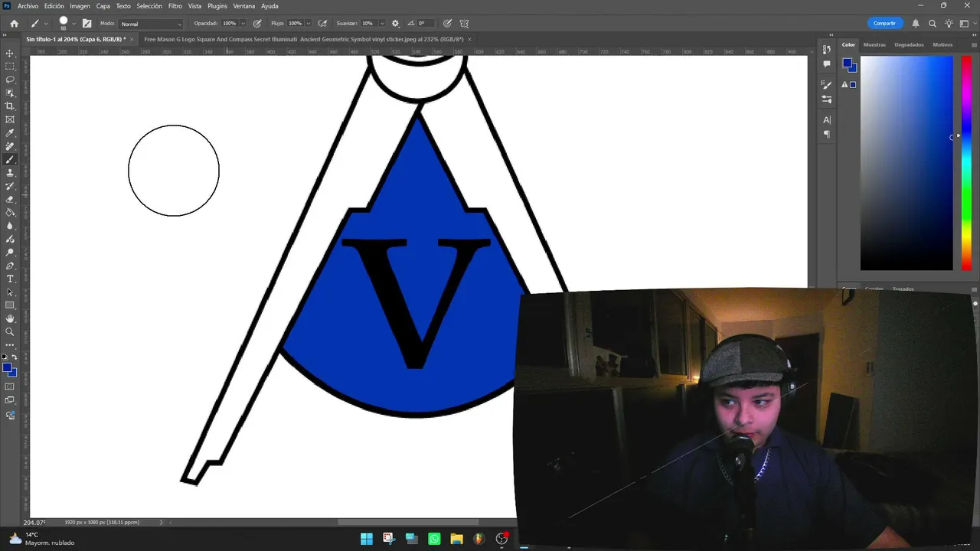This screenshot has height=551, width=980.
Task: Select the Eyedropper tool
Action: pyautogui.click(x=10, y=133)
